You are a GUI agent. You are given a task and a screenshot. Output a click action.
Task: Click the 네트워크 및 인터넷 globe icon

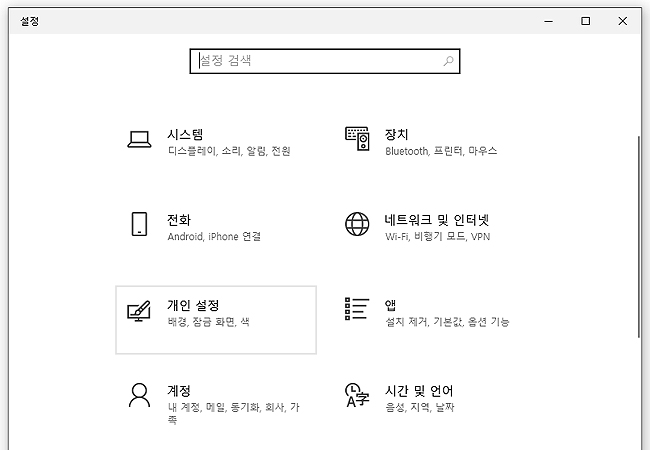pos(357,224)
